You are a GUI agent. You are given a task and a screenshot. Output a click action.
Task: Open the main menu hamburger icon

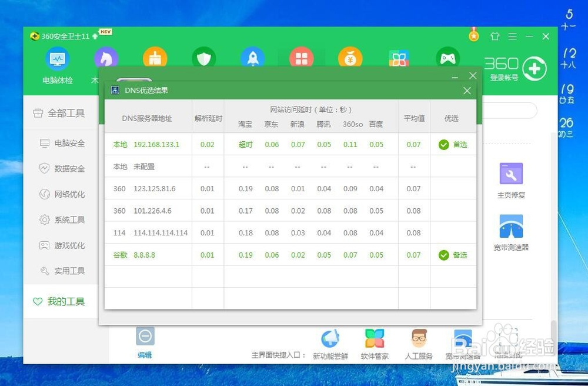(512, 36)
